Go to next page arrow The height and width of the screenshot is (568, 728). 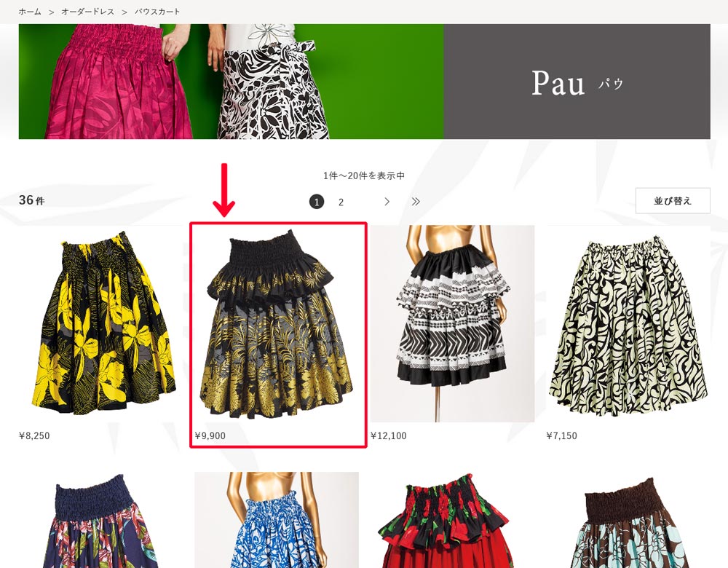[387, 202]
